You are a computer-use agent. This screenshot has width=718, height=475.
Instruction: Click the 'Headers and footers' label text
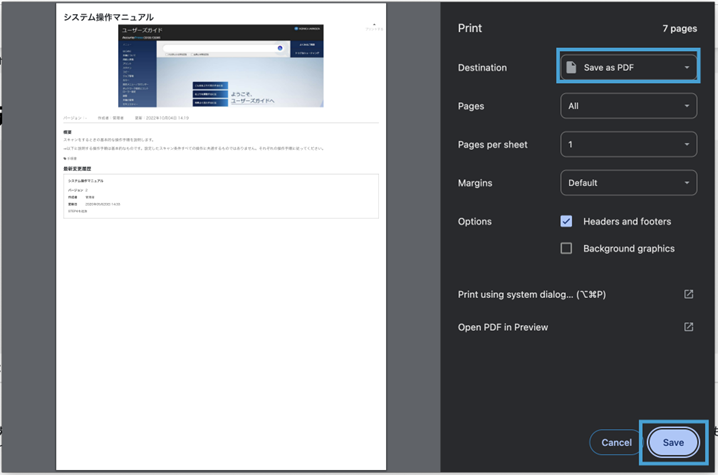(x=627, y=221)
